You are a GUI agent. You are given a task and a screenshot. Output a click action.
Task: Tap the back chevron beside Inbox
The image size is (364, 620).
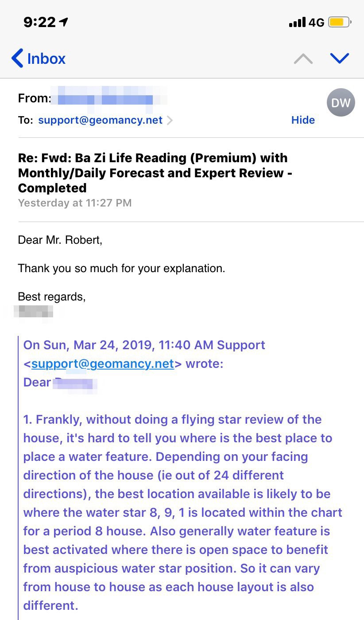[x=17, y=58]
